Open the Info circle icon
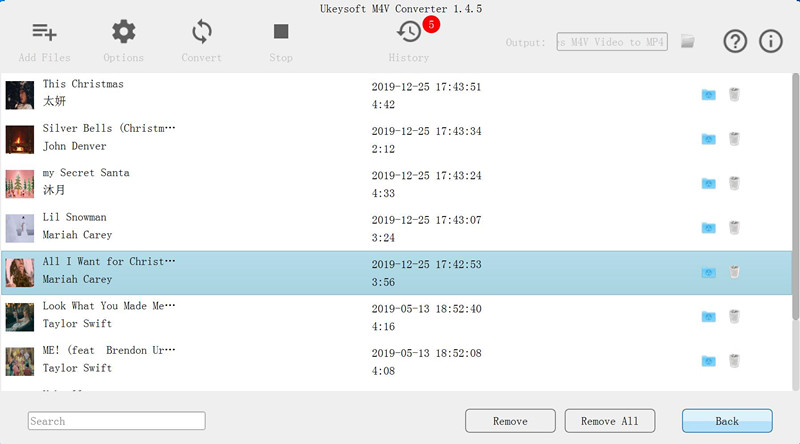This screenshot has width=800, height=444. click(770, 41)
